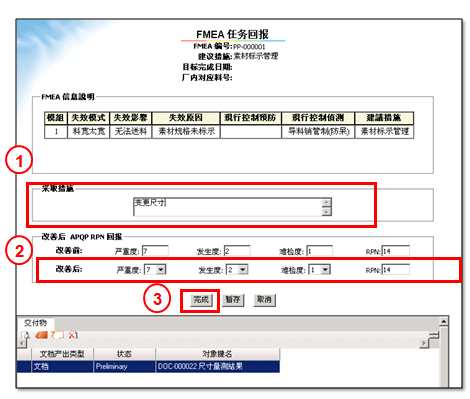Open the 难检度 dropdown in 改善后 row
This screenshot has width=470, height=399.
click(x=325, y=269)
